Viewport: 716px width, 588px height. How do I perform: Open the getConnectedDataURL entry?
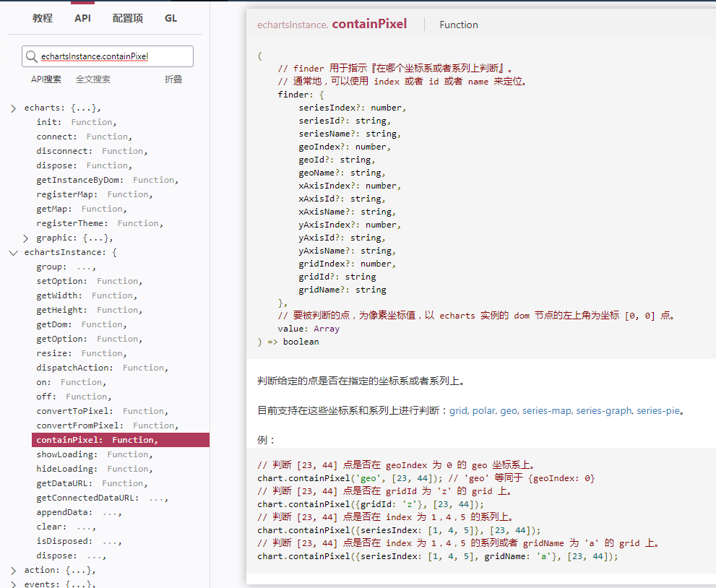[103, 498]
